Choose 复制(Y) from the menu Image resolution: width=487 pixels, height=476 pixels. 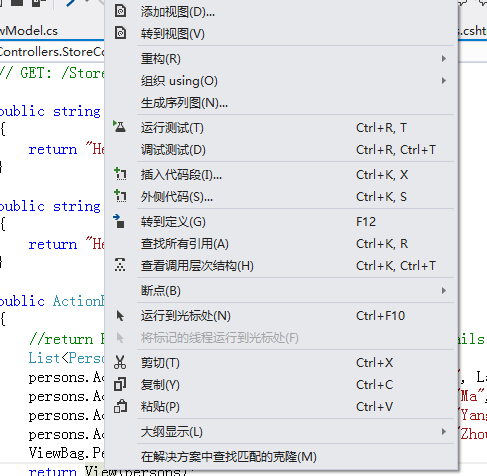coord(281,385)
